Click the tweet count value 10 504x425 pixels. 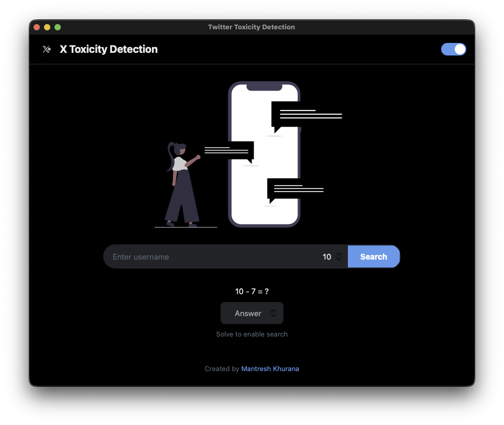tap(327, 257)
